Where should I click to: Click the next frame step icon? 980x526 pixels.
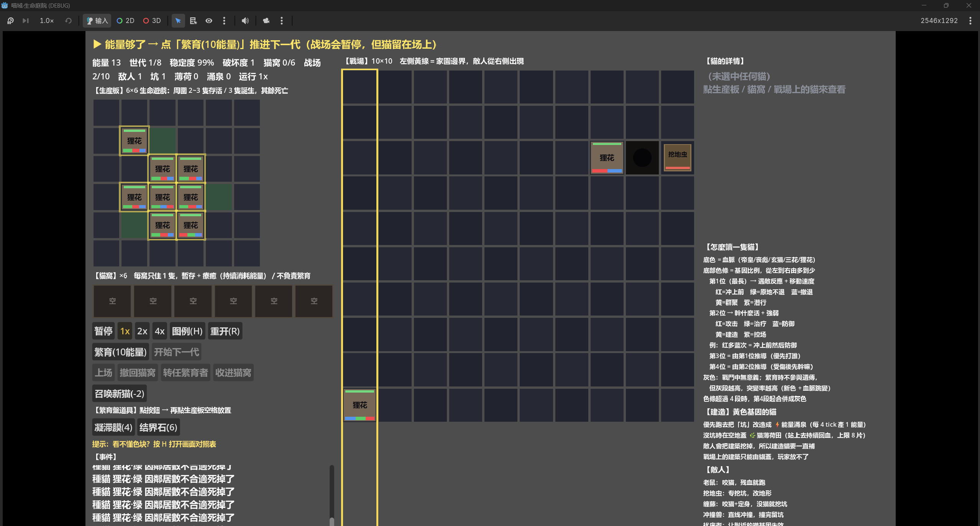pyautogui.click(x=26, y=21)
